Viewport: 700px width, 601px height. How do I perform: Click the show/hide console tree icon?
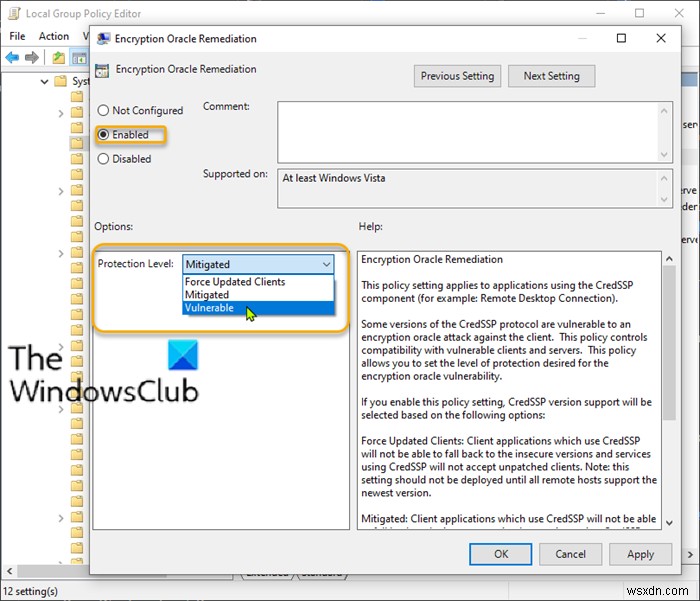pos(79,58)
